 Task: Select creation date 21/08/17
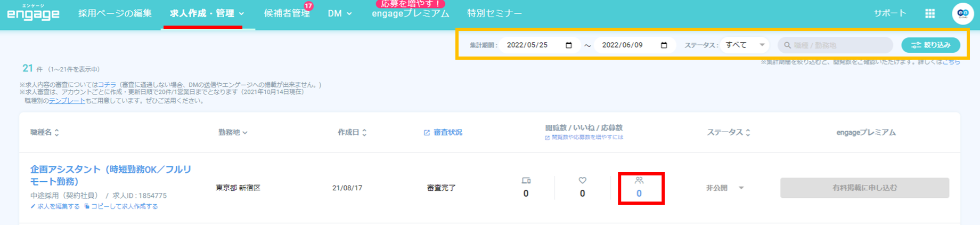(x=347, y=188)
